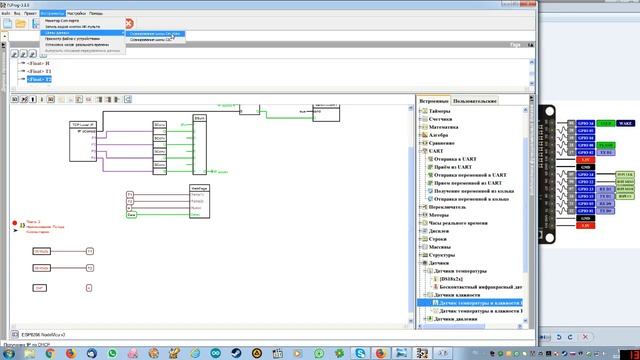Switch to the Пользовательские tab
The image size is (640, 360).
(x=475, y=101)
